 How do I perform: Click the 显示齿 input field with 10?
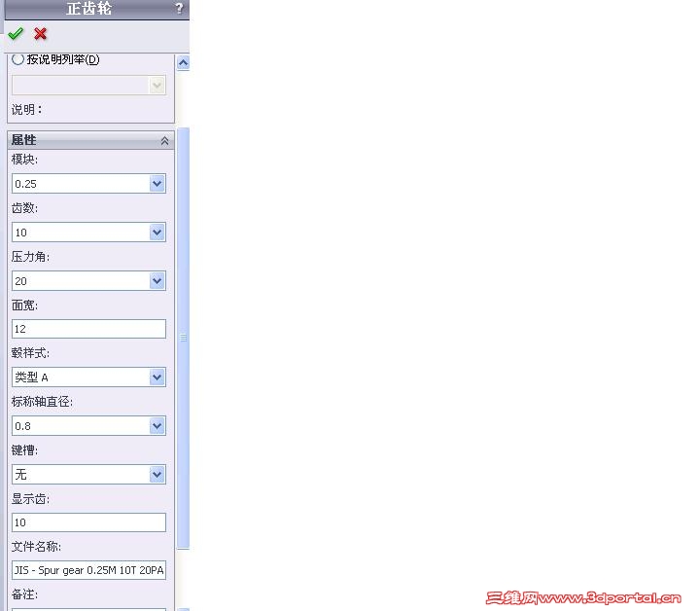(x=88, y=522)
